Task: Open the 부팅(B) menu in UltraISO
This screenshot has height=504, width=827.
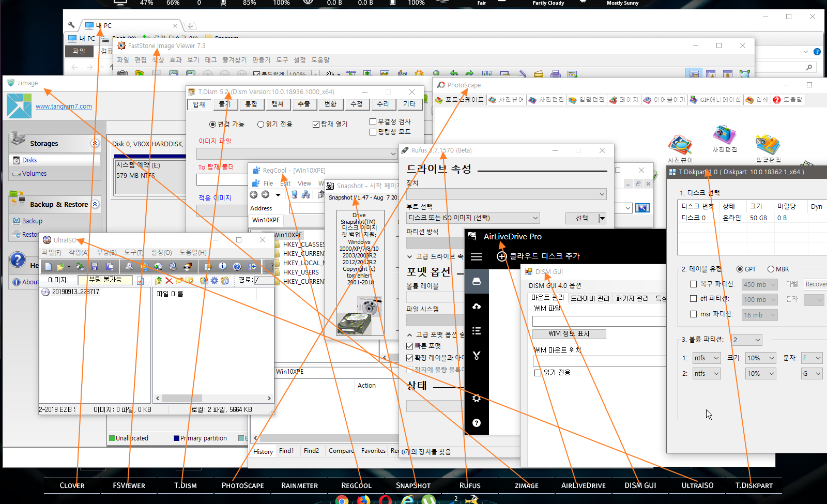Action: tap(106, 252)
